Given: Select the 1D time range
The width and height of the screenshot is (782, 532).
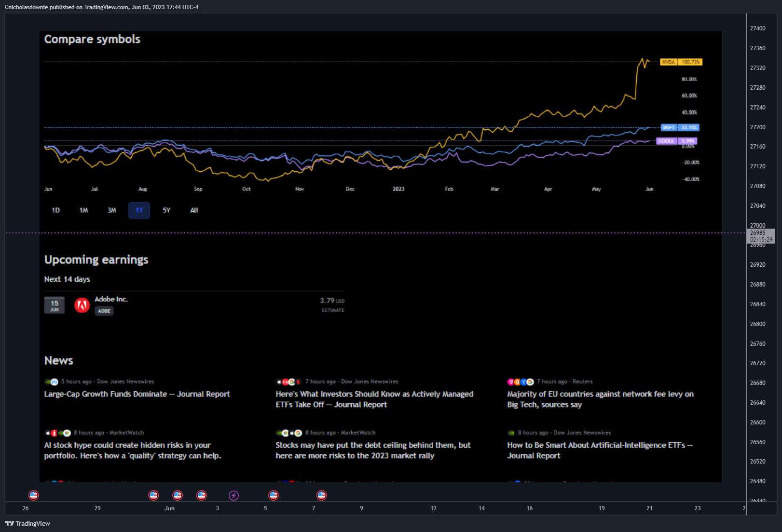Looking at the screenshot, I should [x=55, y=210].
